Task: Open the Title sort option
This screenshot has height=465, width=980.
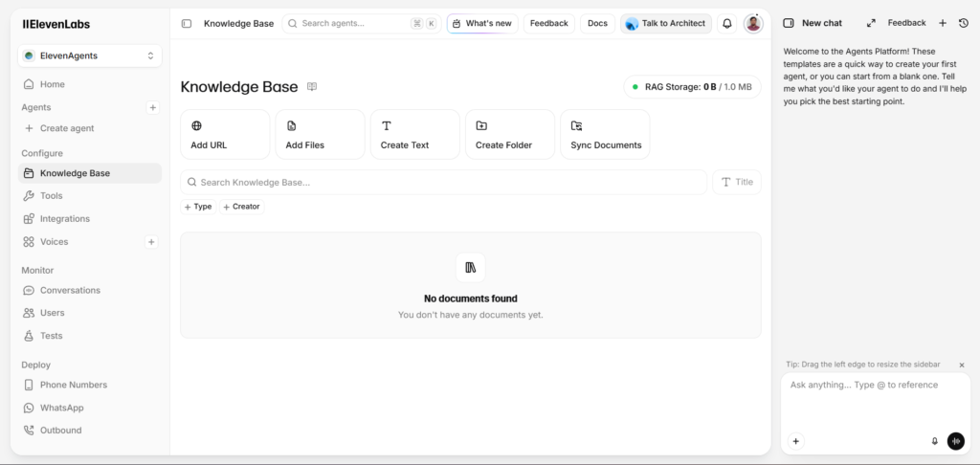Action: point(737,182)
